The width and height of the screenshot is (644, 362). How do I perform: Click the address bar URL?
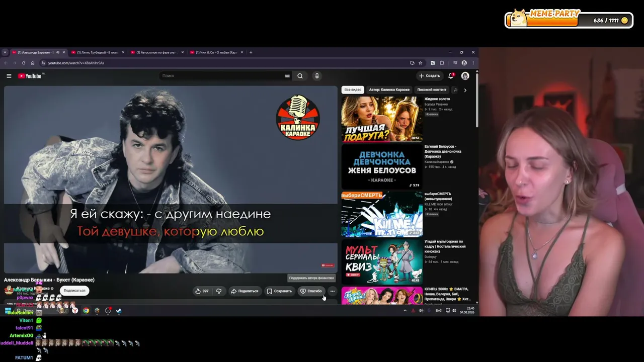(76, 63)
